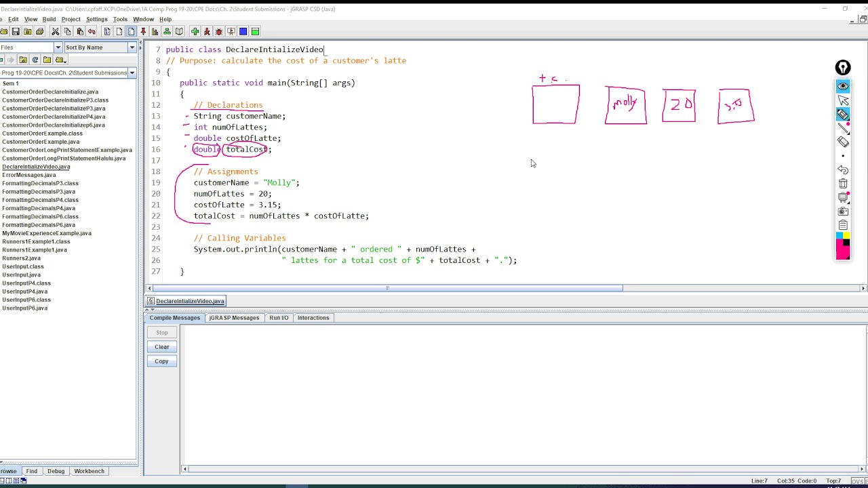Click the editor horizontal scrollbar
This screenshot has width=868, height=488.
coord(387,288)
